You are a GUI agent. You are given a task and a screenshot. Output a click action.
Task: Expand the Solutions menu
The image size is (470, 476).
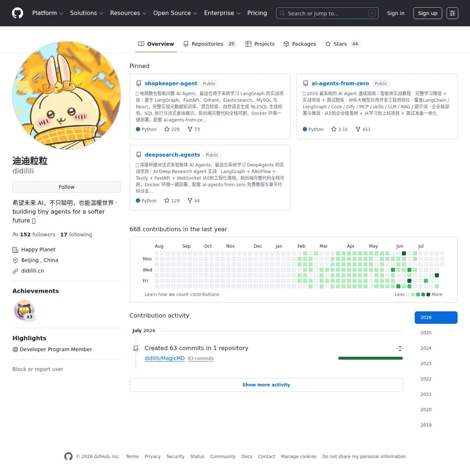(87, 13)
